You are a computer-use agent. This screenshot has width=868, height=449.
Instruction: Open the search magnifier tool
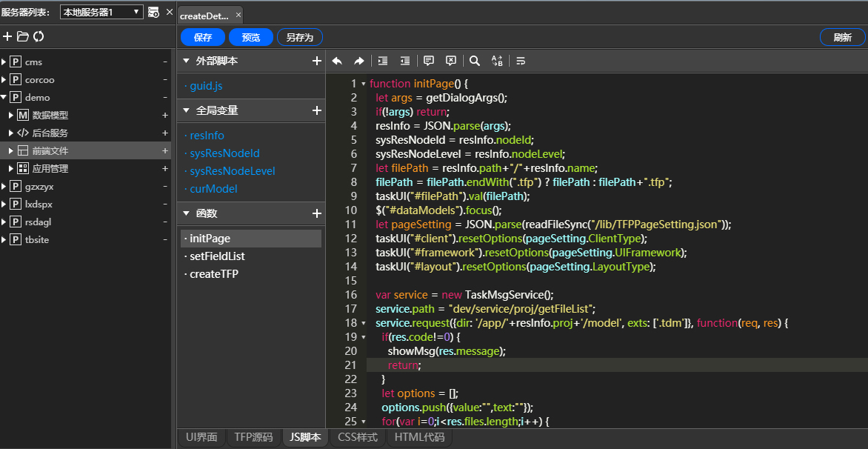pos(475,61)
